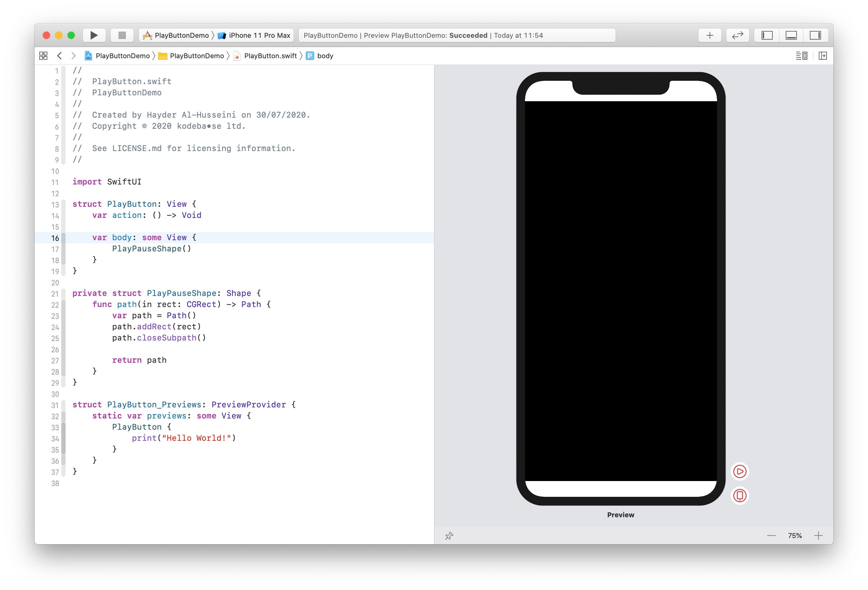The image size is (868, 590).
Task: Open the Library with the plus button
Action: pyautogui.click(x=710, y=35)
